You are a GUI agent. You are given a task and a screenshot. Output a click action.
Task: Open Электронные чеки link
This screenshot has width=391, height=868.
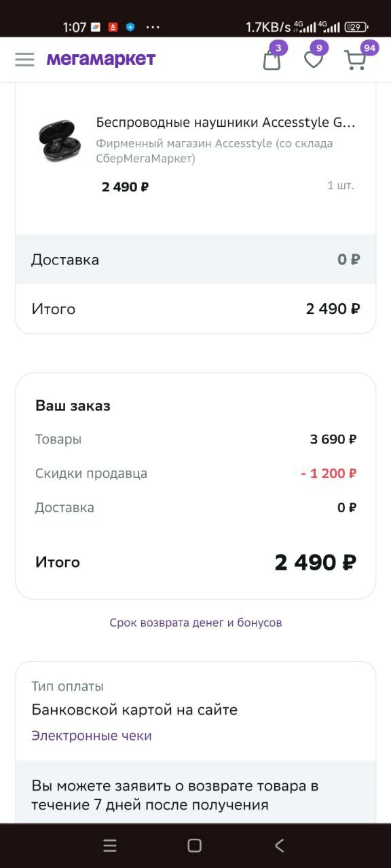(x=92, y=735)
